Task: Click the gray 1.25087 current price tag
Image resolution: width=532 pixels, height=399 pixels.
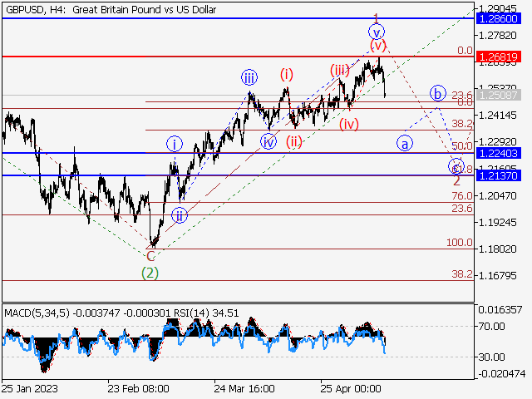Action: click(498, 95)
